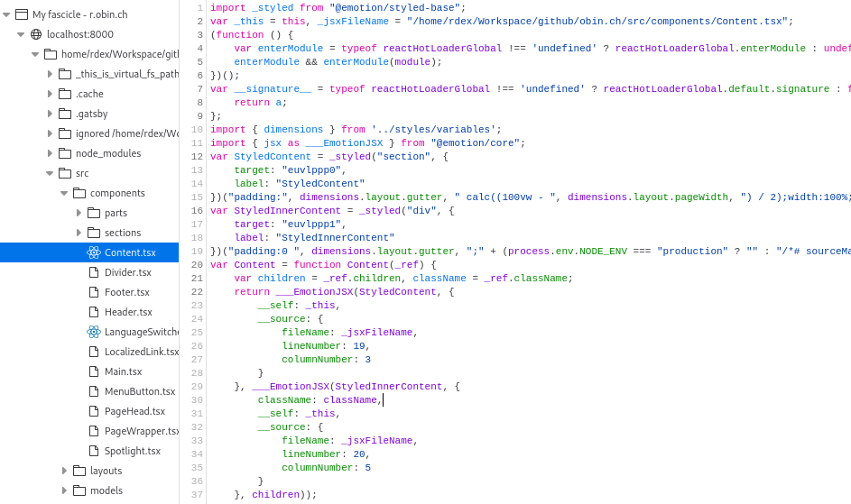Click the _this_is_virtual_fs_path folder icon
This screenshot has width=851, height=504.
[65, 74]
